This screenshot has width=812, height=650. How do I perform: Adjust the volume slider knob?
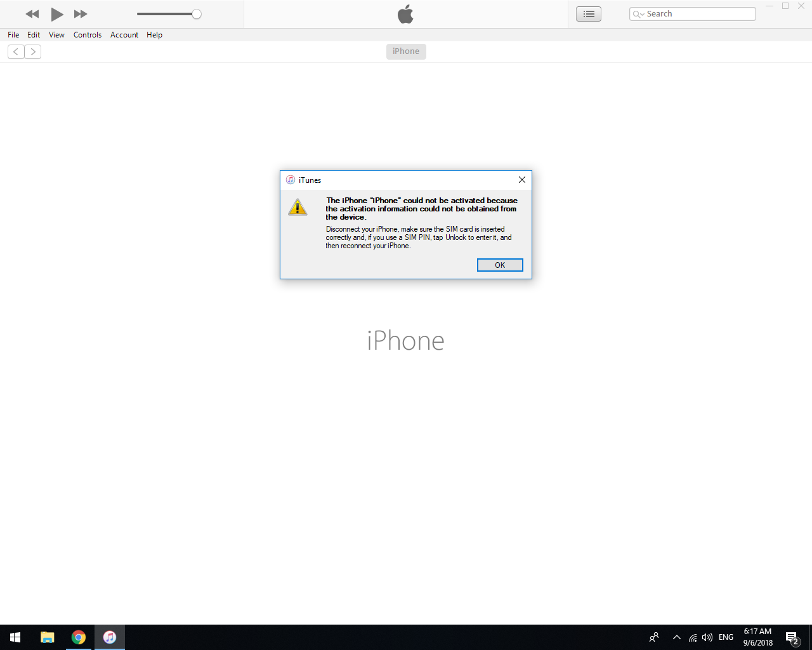click(x=197, y=14)
